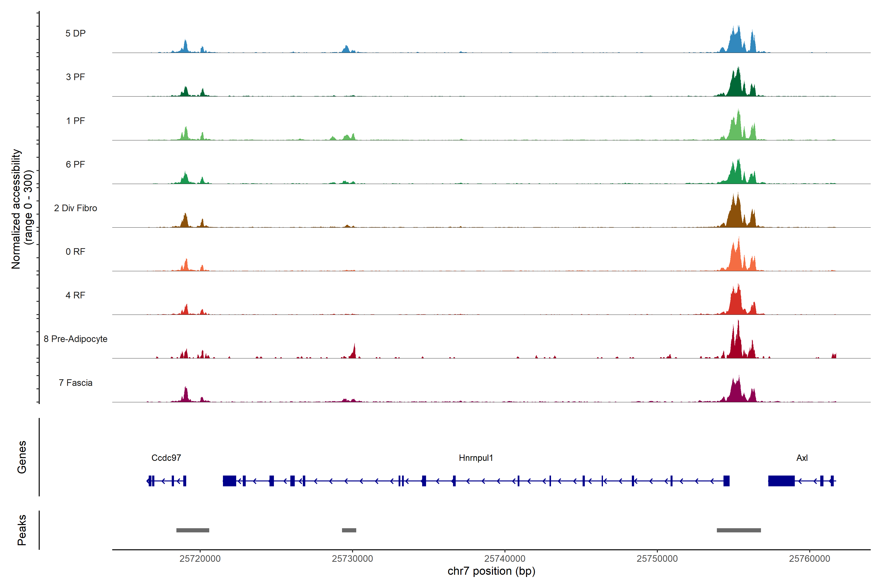Click the middle small gray peak bar

coord(349,530)
